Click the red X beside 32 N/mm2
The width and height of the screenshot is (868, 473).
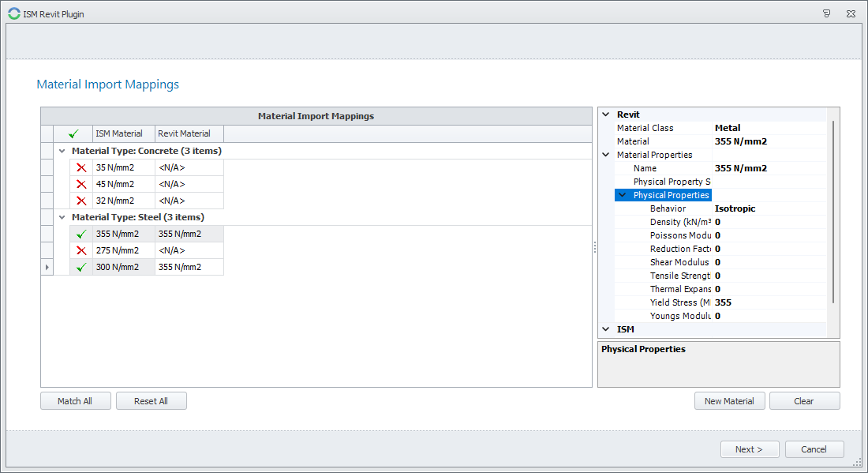point(80,201)
